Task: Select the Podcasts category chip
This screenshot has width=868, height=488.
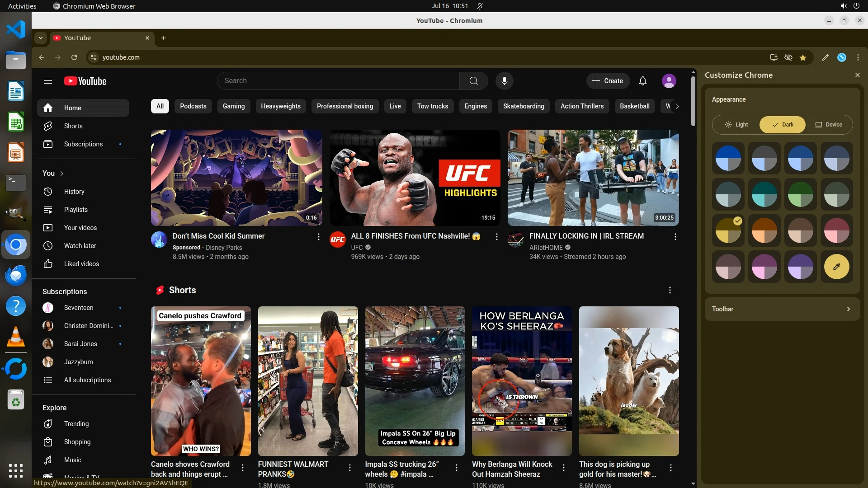Action: [193, 106]
